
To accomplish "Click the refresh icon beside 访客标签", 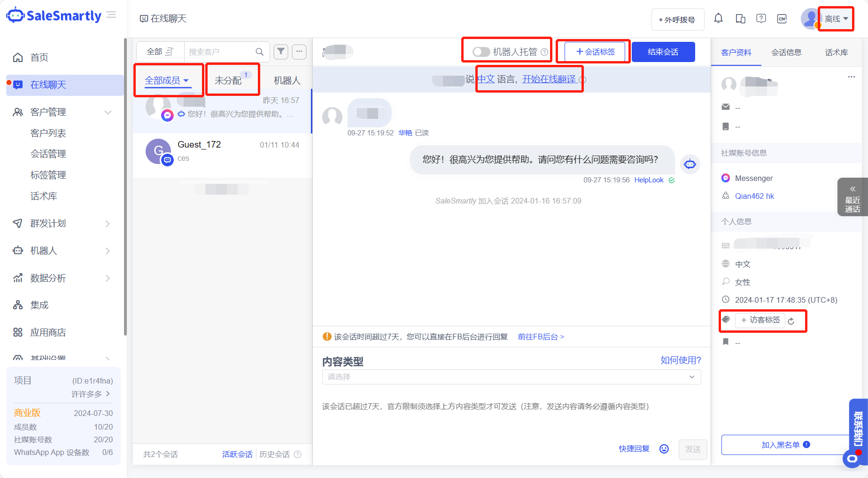I will click(x=792, y=321).
